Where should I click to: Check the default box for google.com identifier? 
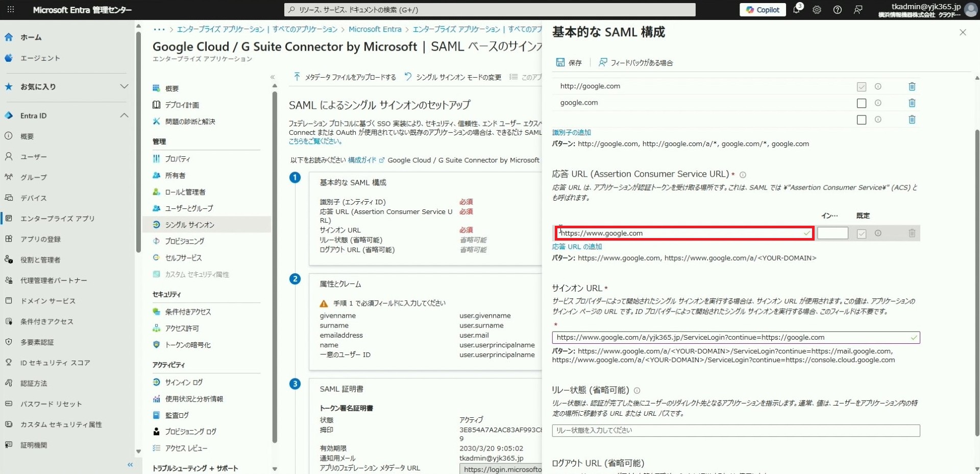(862, 103)
